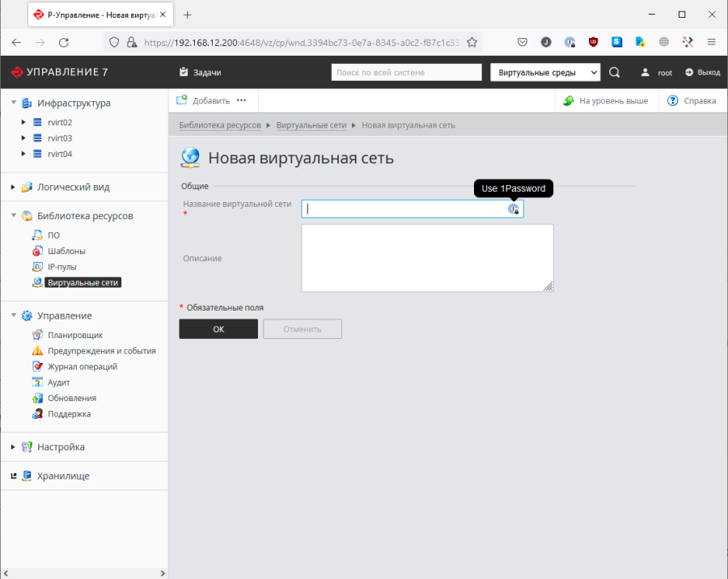This screenshot has height=579, width=728.
Task: Click the Добавить add button
Action: click(x=203, y=101)
